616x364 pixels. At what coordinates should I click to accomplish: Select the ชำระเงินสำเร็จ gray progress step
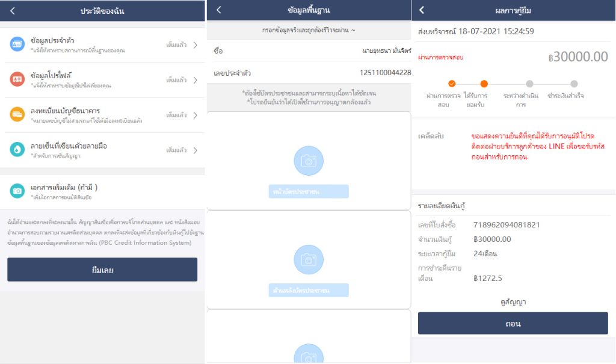pyautogui.click(x=574, y=84)
